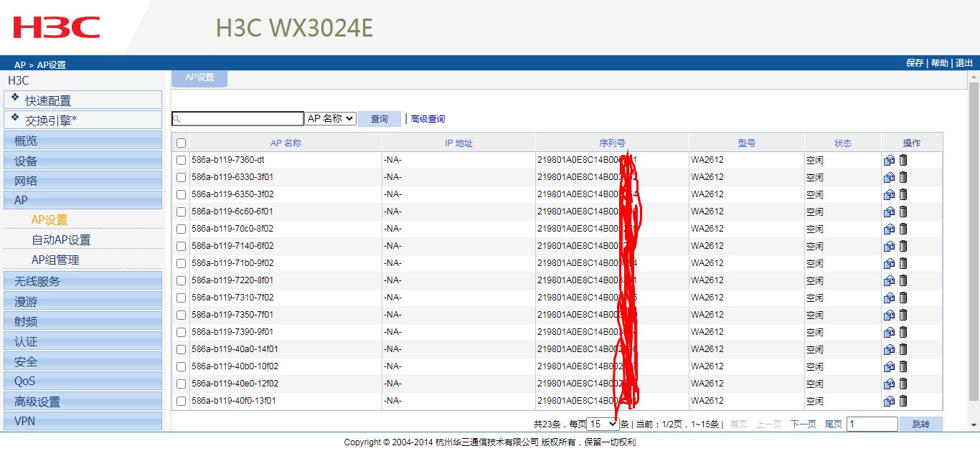Delete AP 586a-b119-40e0-12f02 with trash icon
This screenshot has height=451, width=980.
pyautogui.click(x=903, y=384)
